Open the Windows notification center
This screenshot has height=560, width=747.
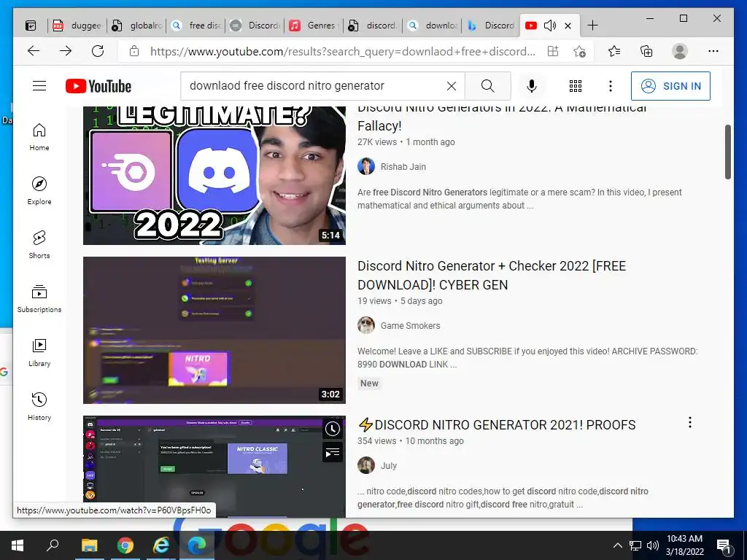click(724, 545)
